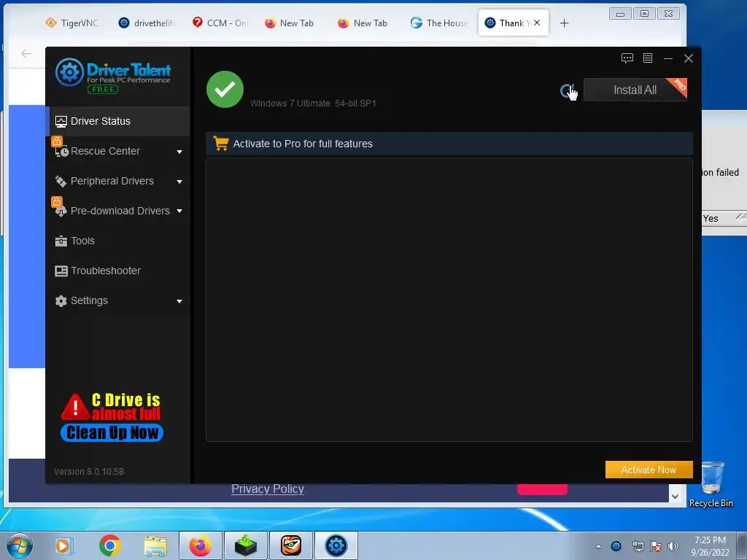747x560 pixels.
Task: Click the Rescue Center clock icon
Action: 62,152
